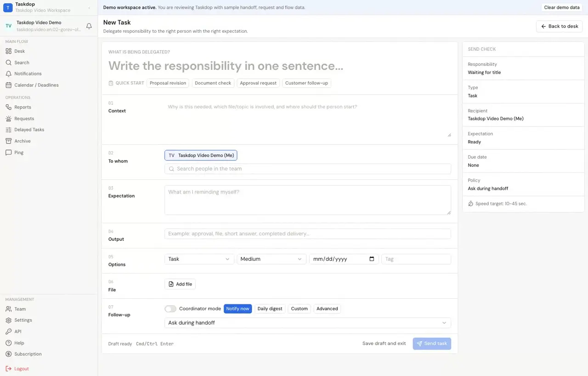Click 'Speed target: 10-45 sec.' text
This screenshot has height=376, width=588.
tap(501, 204)
